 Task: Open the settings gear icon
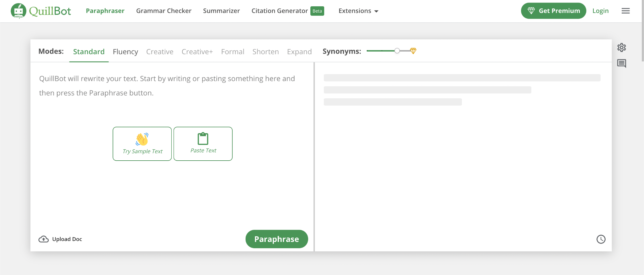pyautogui.click(x=621, y=48)
